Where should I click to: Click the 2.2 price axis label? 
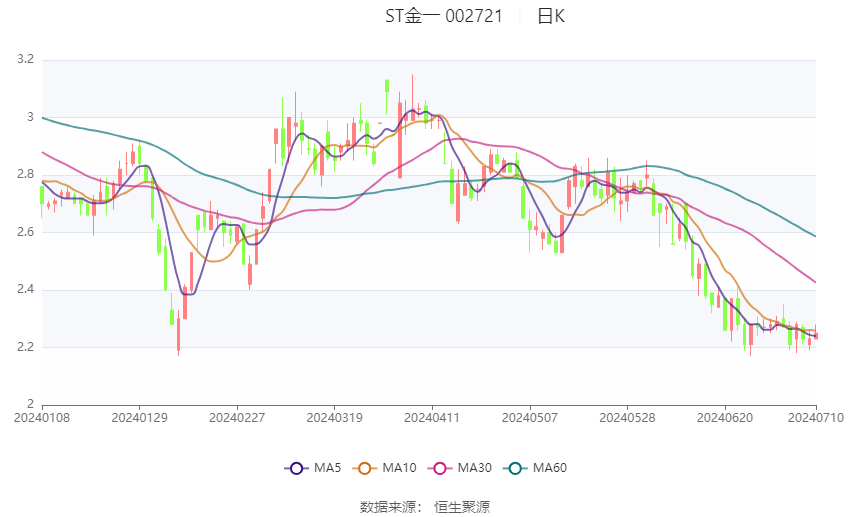(x=25, y=347)
